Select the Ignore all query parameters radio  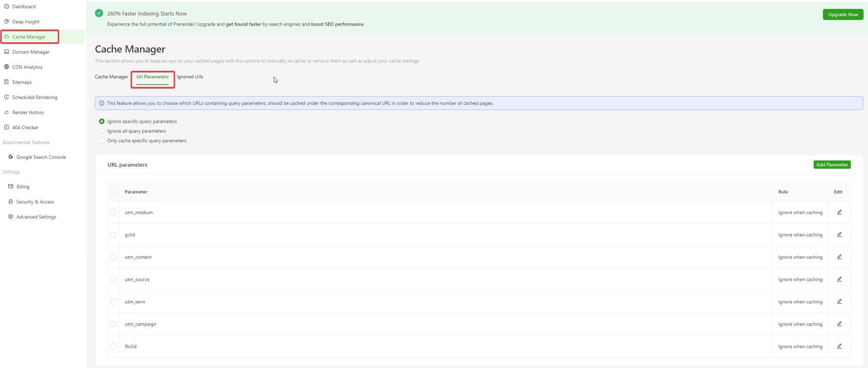click(102, 131)
